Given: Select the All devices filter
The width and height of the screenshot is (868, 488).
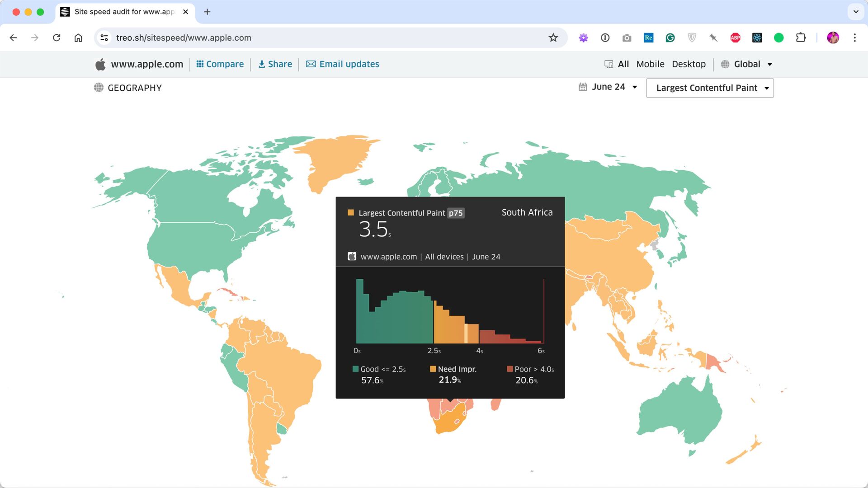Looking at the screenshot, I should point(617,64).
